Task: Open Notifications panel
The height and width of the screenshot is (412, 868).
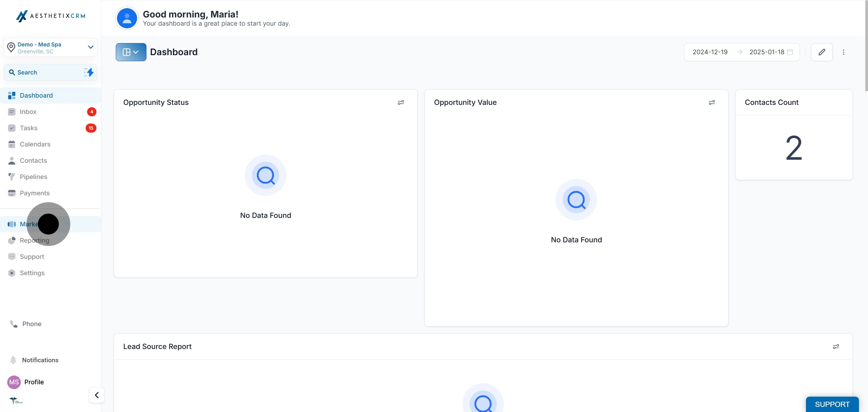Action: tap(40, 360)
